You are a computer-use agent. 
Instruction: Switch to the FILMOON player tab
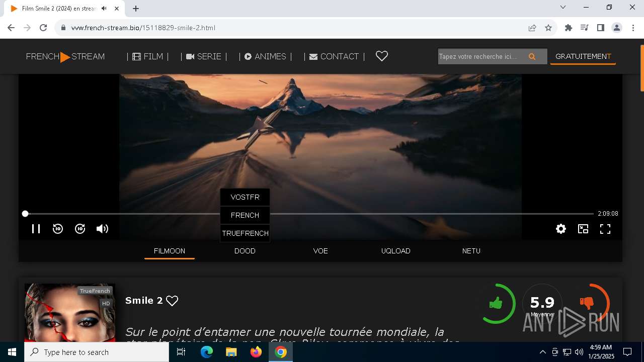tap(170, 251)
